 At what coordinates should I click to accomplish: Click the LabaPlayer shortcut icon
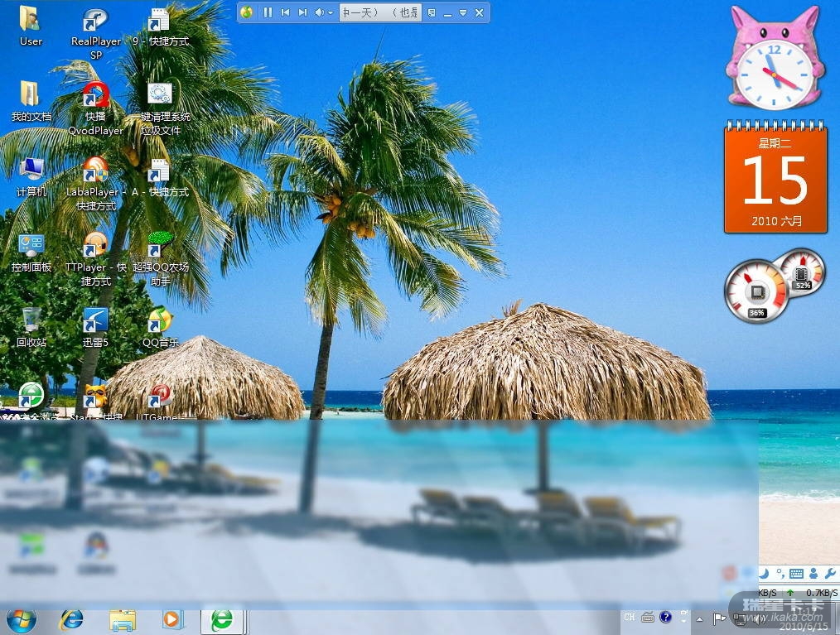[95, 171]
